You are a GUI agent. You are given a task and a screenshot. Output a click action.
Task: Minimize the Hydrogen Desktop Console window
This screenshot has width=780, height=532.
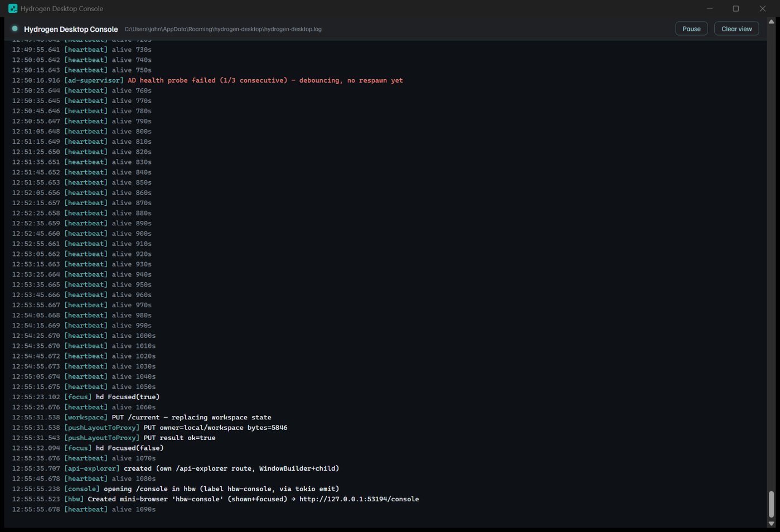click(710, 8)
